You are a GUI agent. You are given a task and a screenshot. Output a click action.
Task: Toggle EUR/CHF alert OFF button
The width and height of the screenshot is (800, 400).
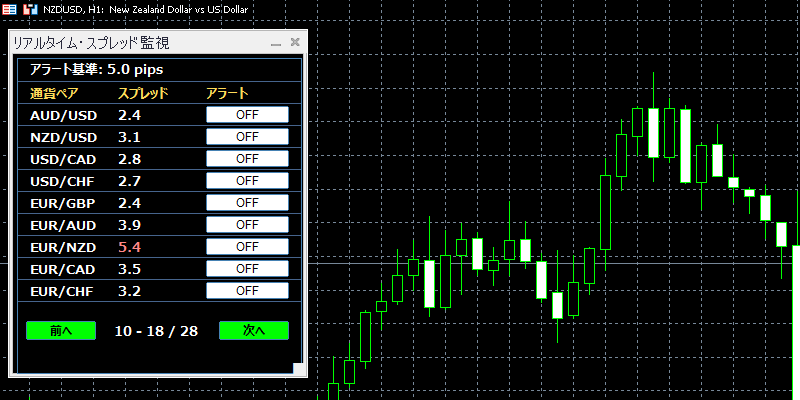247,290
